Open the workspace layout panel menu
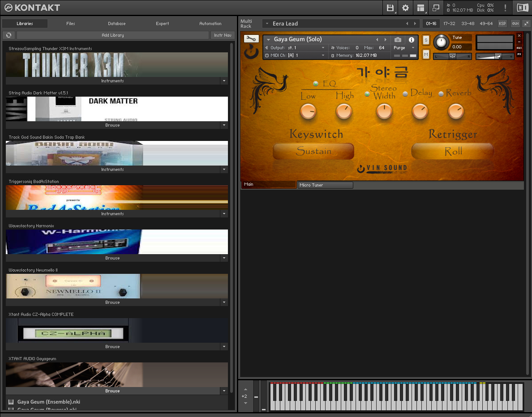 (421, 8)
